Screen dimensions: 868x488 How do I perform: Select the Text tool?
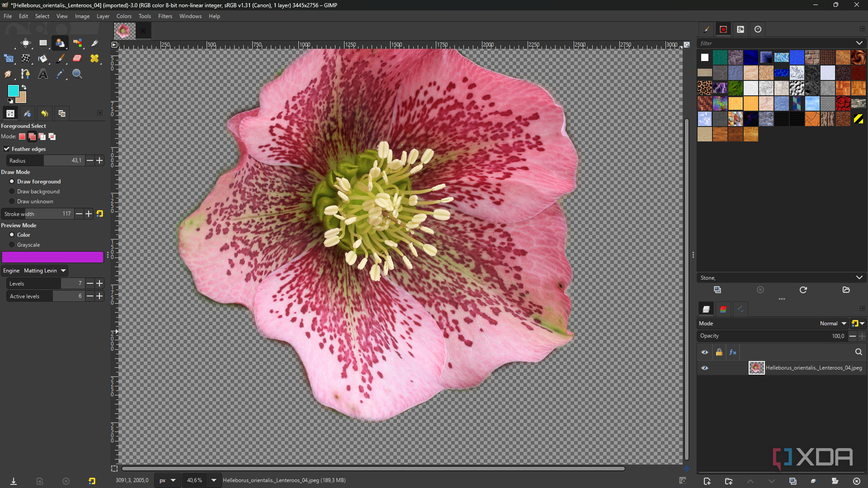click(43, 74)
